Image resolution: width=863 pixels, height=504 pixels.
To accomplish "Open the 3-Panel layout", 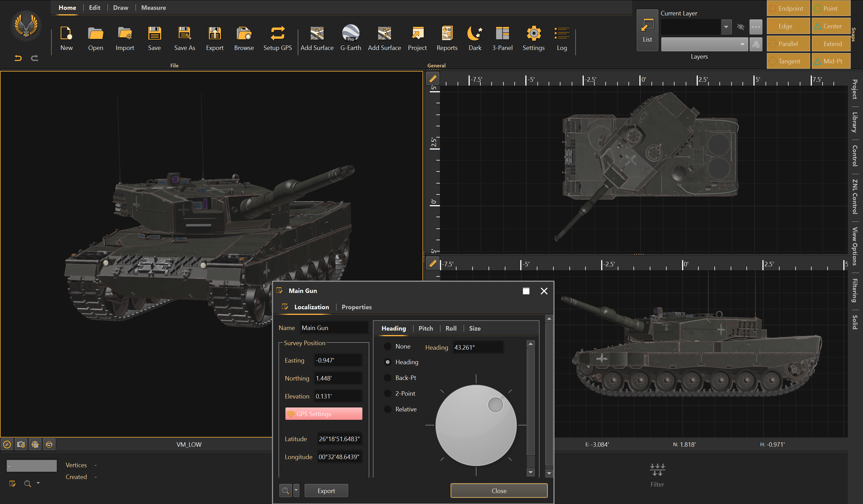I will (x=502, y=33).
